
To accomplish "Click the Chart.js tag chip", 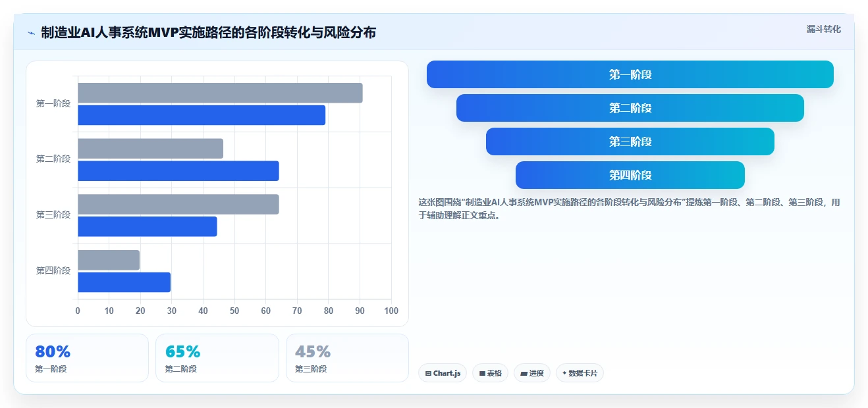I will coord(443,373).
